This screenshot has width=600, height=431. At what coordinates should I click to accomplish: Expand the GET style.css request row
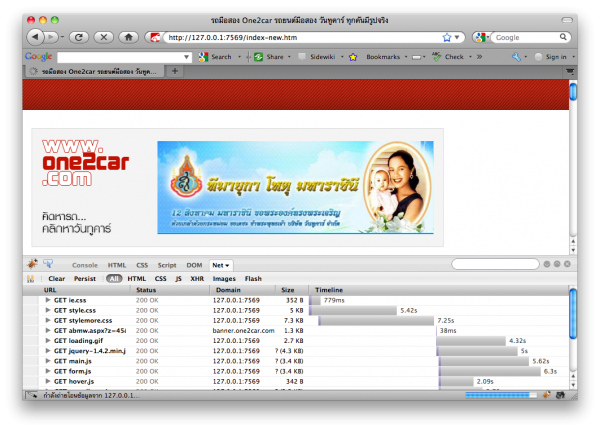(x=48, y=310)
